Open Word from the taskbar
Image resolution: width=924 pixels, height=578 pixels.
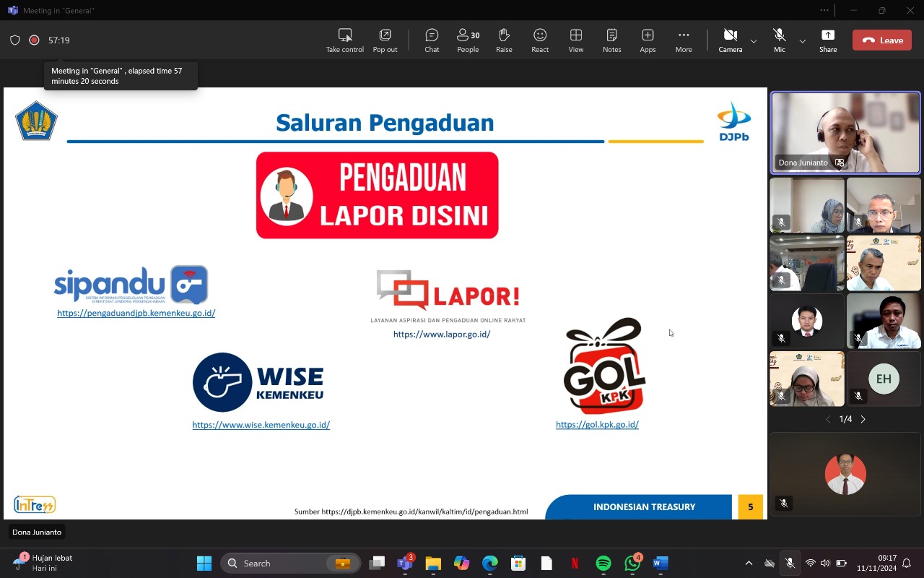click(661, 564)
